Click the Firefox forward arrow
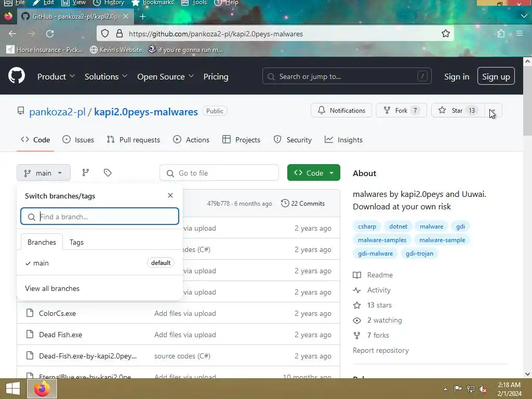The image size is (532, 399). tap(31, 34)
